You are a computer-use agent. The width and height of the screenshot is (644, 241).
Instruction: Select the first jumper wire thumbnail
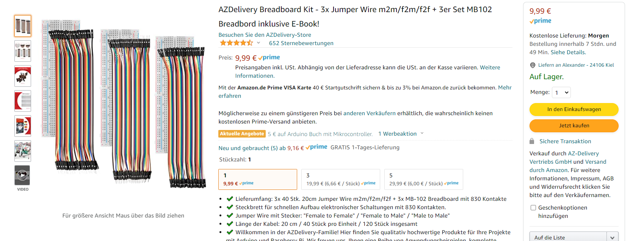(23, 26)
